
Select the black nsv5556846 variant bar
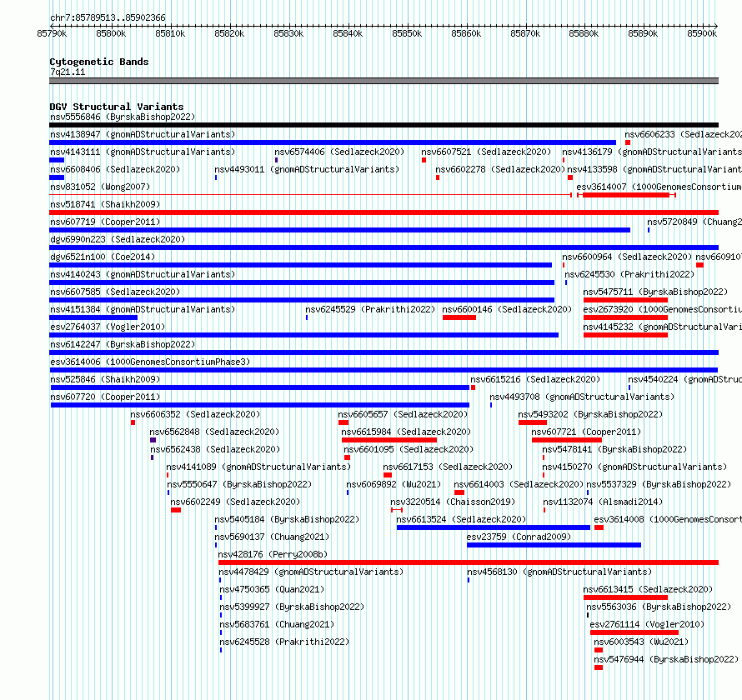(384, 125)
